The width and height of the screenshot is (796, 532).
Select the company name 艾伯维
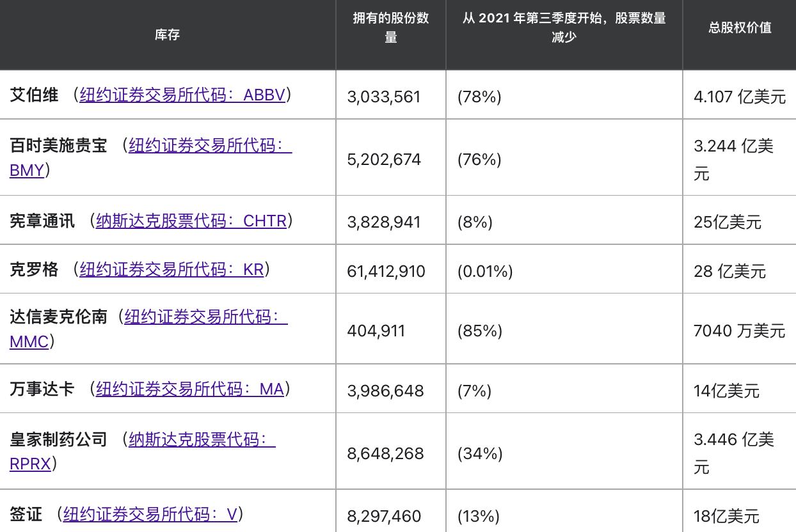[x=34, y=95]
